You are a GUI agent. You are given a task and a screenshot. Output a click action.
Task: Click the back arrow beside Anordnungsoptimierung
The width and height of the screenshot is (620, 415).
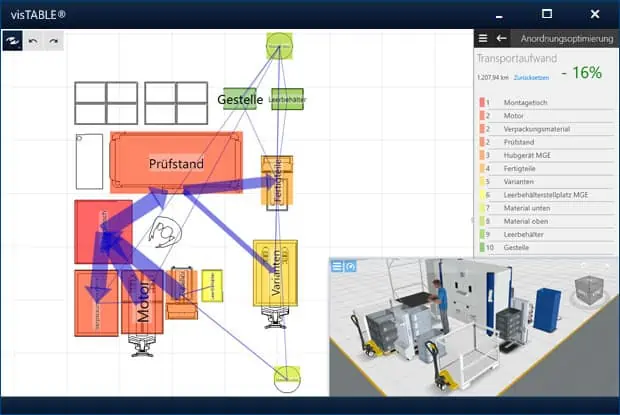pos(501,38)
